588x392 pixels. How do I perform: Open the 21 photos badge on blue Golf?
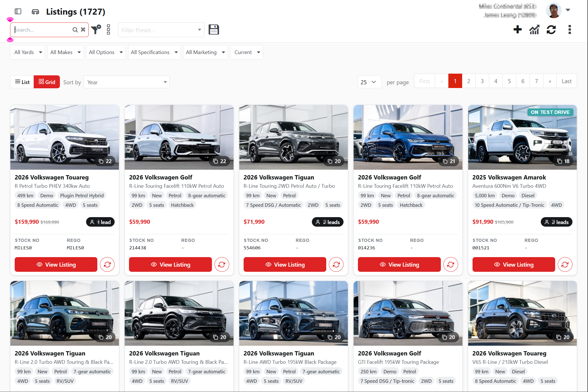pos(449,161)
